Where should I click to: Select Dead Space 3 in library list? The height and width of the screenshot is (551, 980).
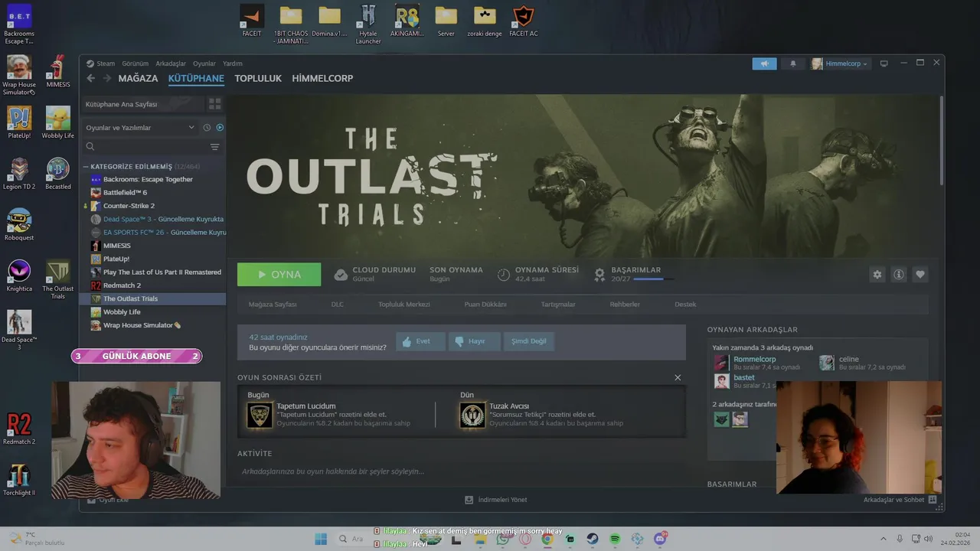(x=153, y=219)
